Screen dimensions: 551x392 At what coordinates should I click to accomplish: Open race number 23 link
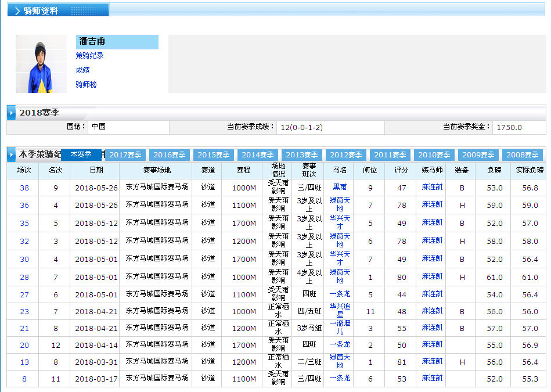24,312
